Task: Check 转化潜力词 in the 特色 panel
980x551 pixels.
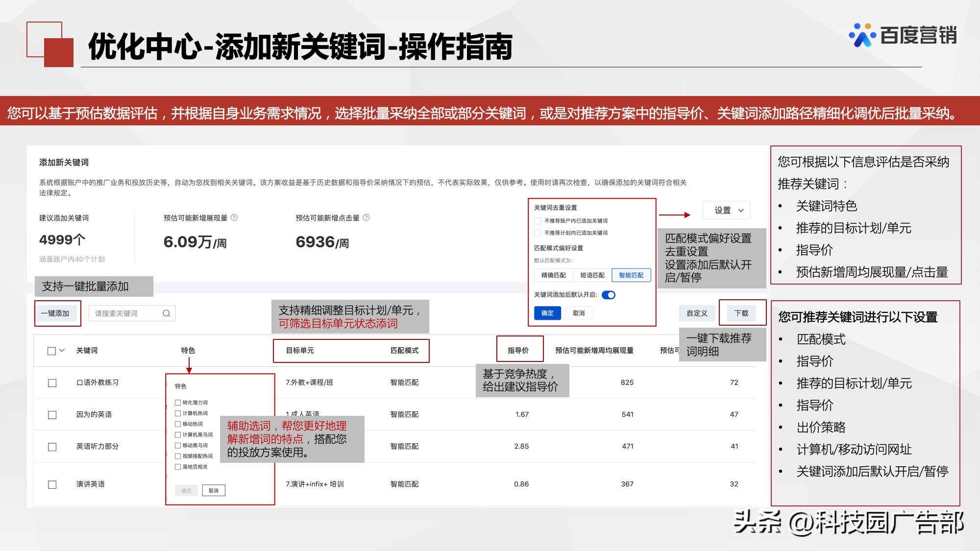Action: (x=177, y=403)
